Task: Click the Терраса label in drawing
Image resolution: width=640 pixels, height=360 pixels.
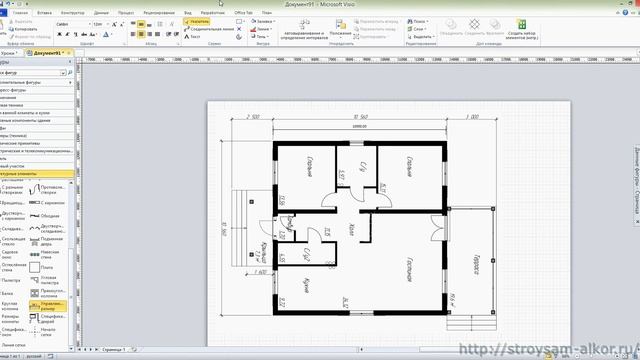Action: (476, 264)
